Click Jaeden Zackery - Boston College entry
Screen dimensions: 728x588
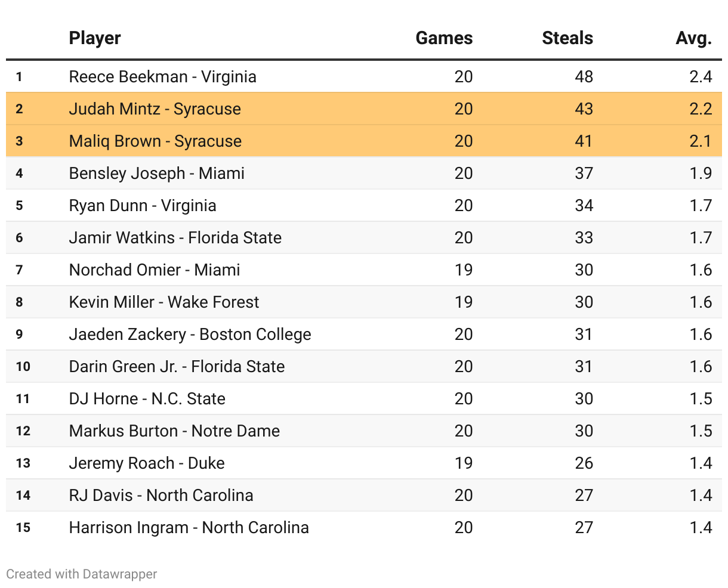[190, 335]
